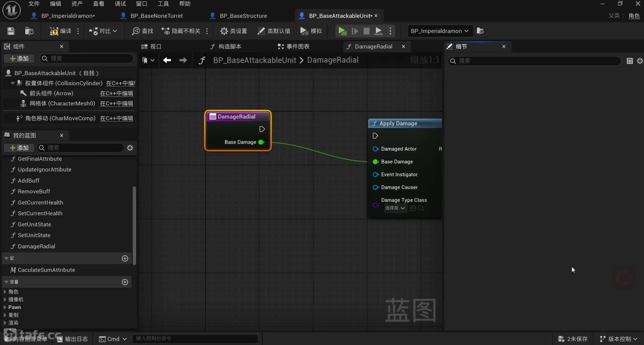
Task: Open Class Settings (类设置) gear
Action: 233,31
